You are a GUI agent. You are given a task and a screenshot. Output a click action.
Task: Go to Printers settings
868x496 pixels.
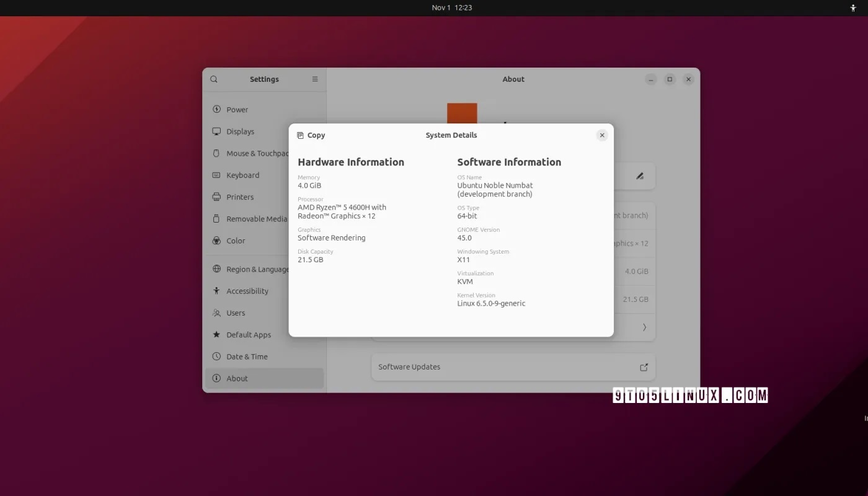[264, 197]
